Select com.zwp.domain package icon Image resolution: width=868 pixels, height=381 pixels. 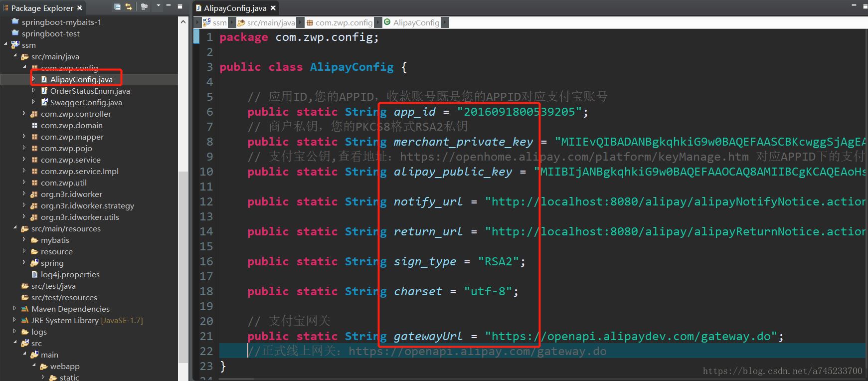point(34,126)
